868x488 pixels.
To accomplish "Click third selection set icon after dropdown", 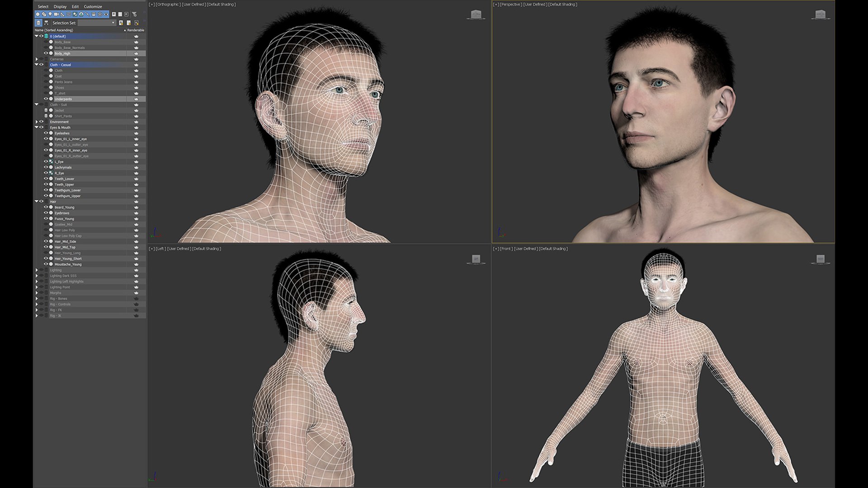I will [137, 23].
